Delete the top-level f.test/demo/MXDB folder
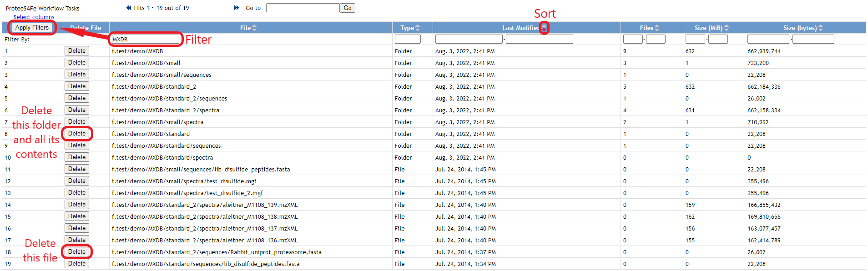Viewport: 868px width, 271px height. click(77, 51)
